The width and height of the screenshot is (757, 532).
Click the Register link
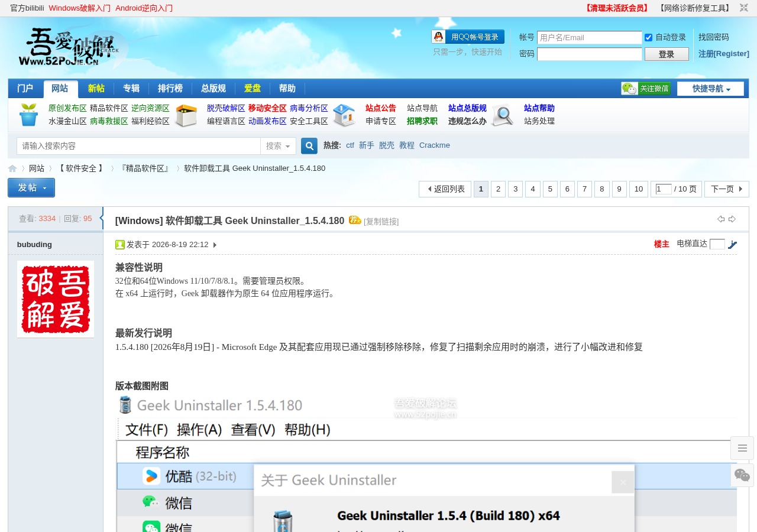(724, 54)
